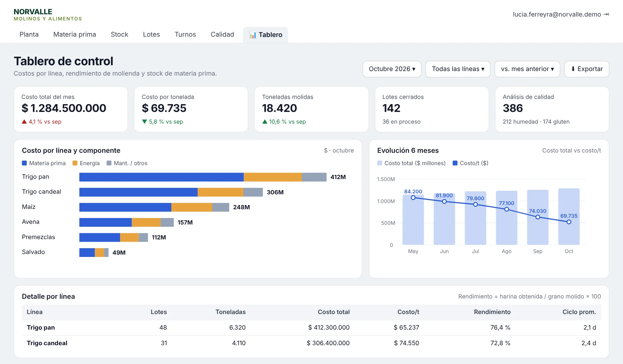Select the Trigo candeal row name
The image size is (623, 364).
pyautogui.click(x=47, y=343)
